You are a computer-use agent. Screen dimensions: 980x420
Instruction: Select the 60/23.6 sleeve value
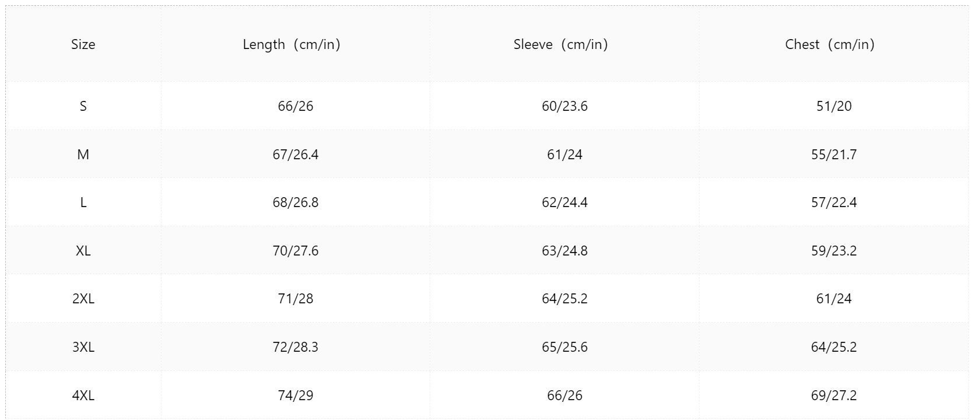coord(565,106)
